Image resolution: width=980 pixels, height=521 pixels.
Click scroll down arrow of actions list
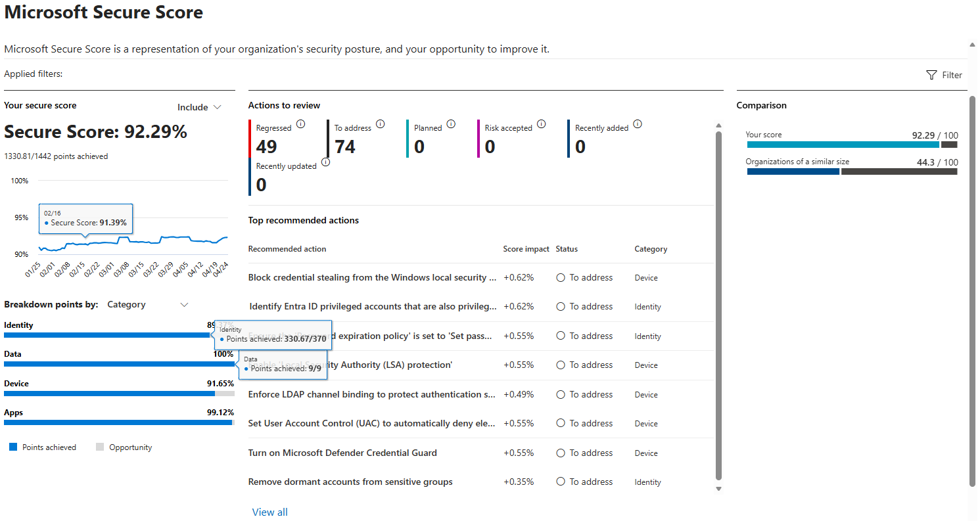point(718,489)
